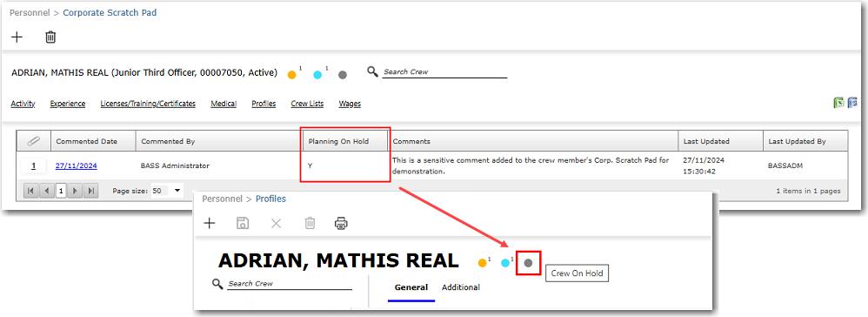
Task: Click the Planning On Hold column header
Action: point(345,141)
